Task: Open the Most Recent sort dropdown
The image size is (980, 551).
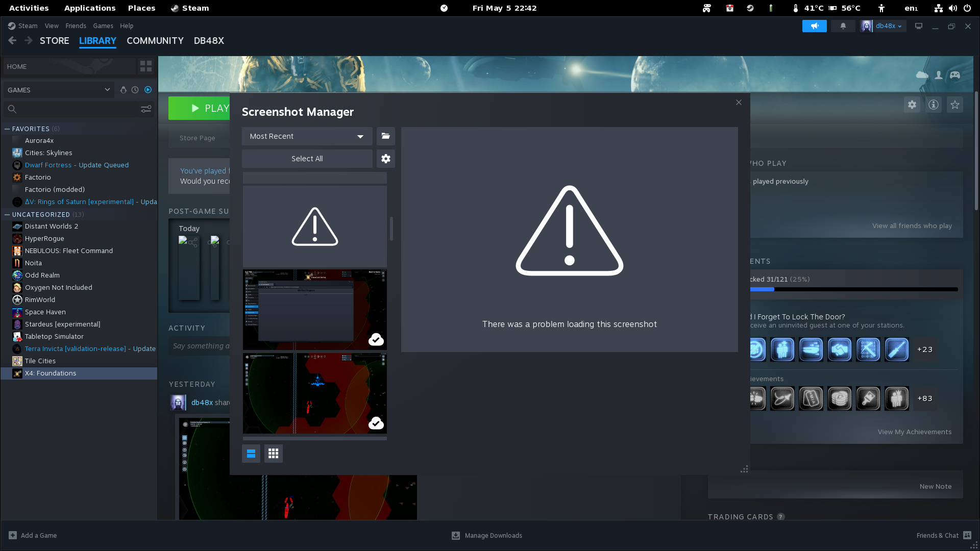Action: pyautogui.click(x=307, y=136)
